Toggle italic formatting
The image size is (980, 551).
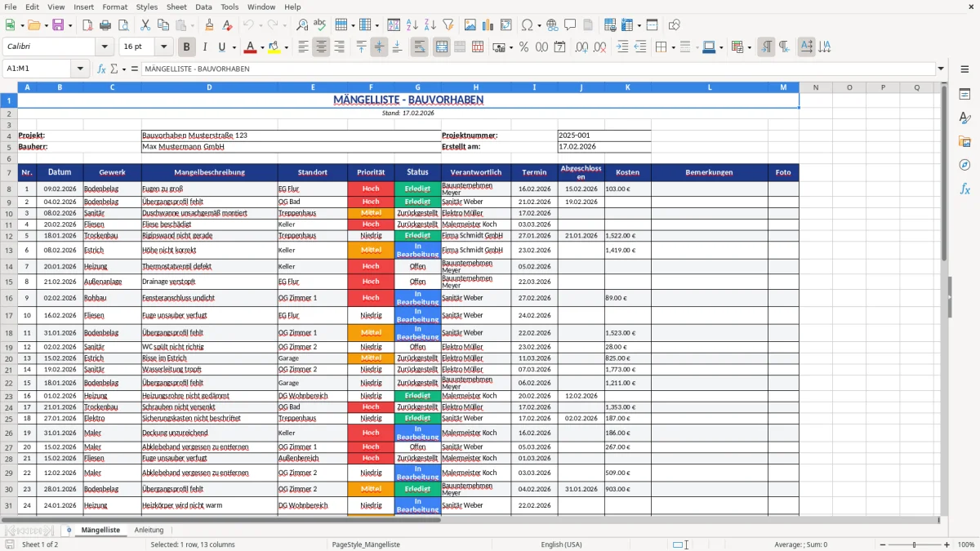pyautogui.click(x=205, y=47)
